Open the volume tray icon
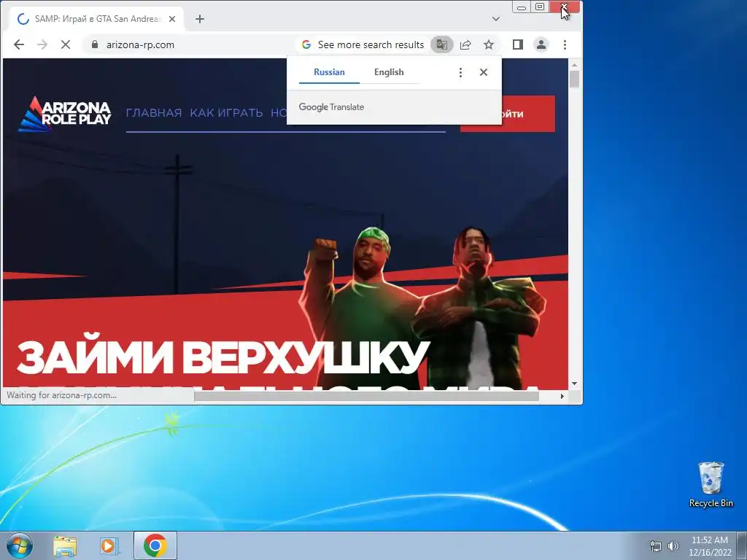Image resolution: width=747 pixels, height=560 pixels. [x=673, y=546]
